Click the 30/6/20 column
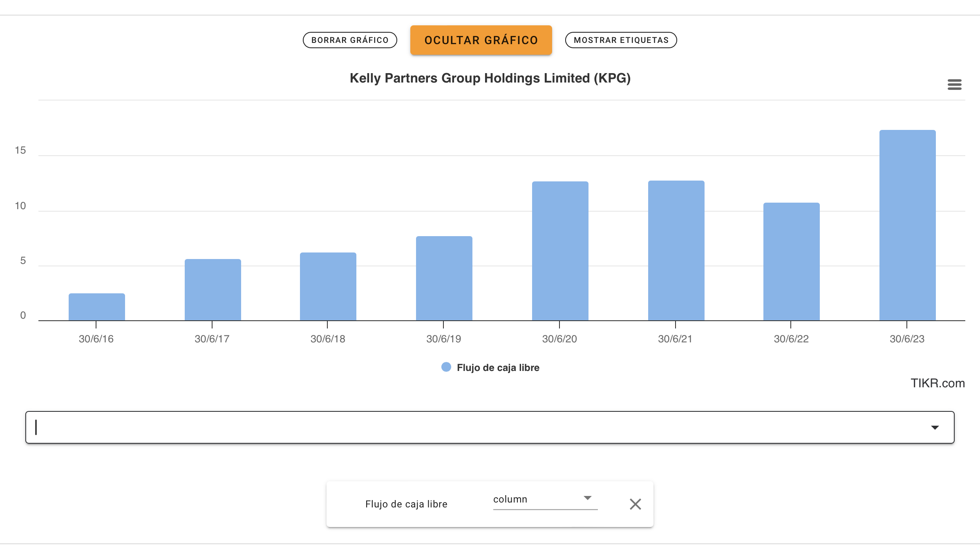This screenshot has height=545, width=980. click(x=560, y=251)
